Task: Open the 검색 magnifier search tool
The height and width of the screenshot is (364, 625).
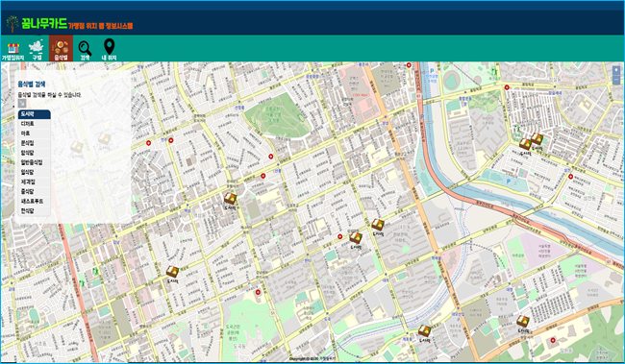Action: point(85,50)
